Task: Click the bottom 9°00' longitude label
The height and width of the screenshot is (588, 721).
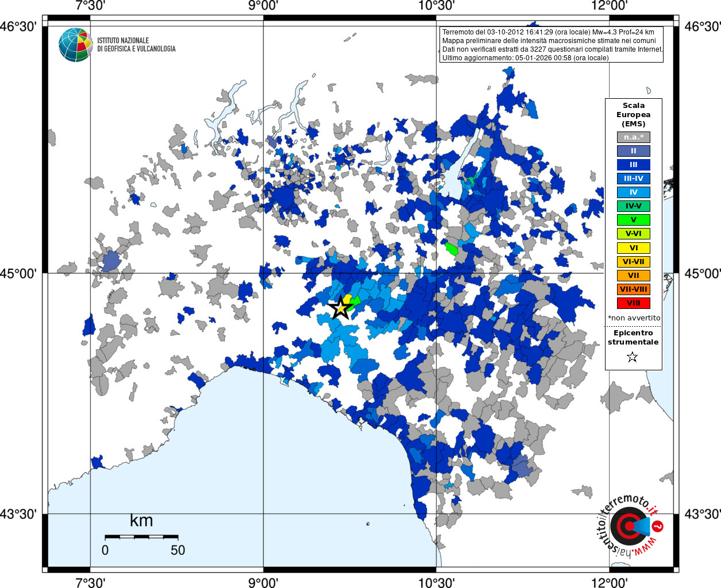Action: 263,582
